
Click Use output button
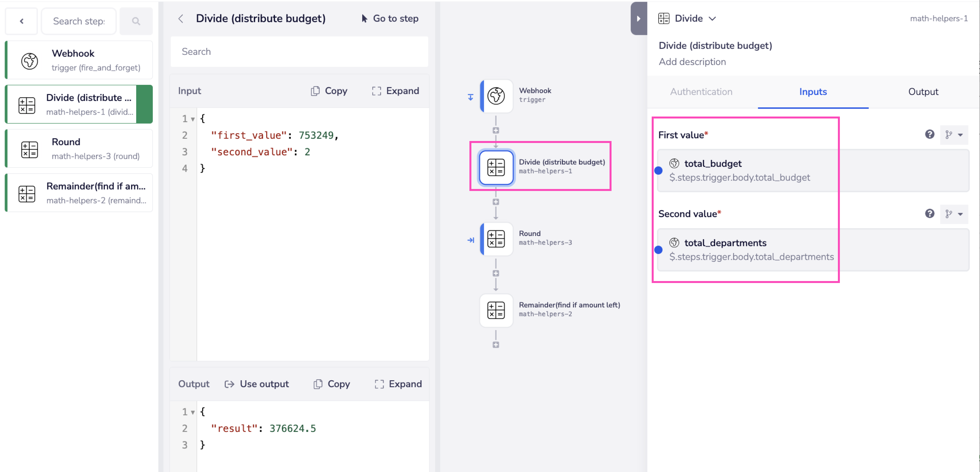point(257,384)
